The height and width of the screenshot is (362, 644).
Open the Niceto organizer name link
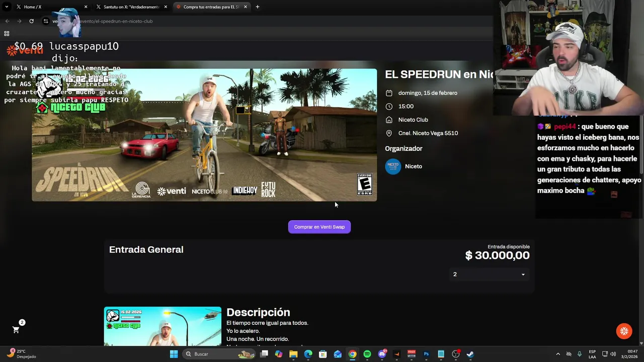coord(414,166)
